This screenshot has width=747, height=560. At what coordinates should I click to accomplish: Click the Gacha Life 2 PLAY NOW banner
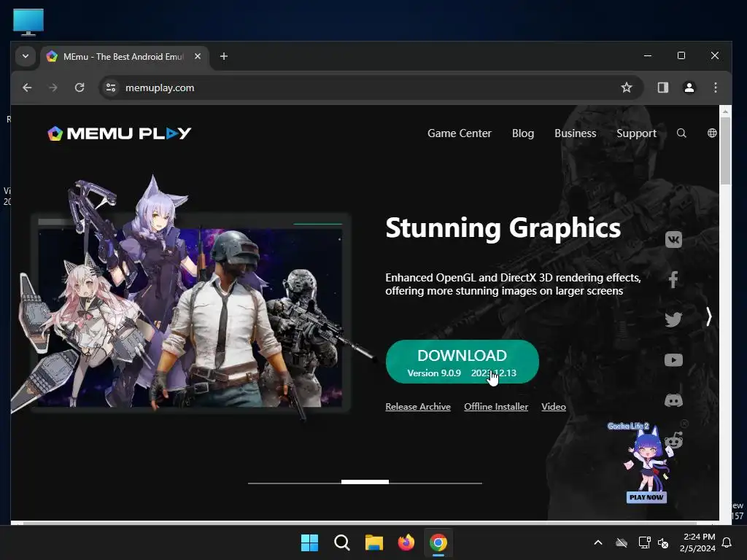[646, 497]
